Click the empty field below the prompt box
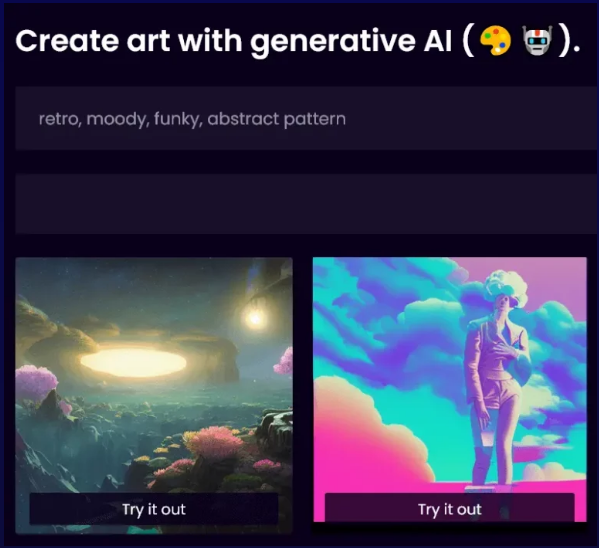The width and height of the screenshot is (599, 548). click(307, 204)
